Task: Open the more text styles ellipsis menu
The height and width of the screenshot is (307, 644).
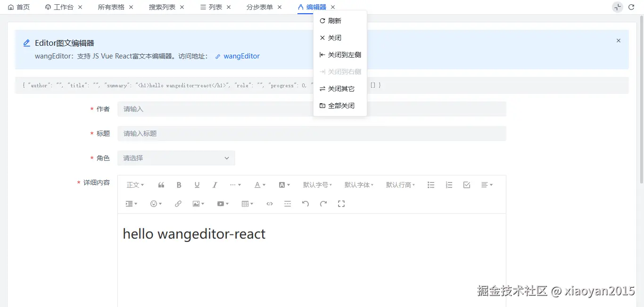Action: [x=235, y=185]
